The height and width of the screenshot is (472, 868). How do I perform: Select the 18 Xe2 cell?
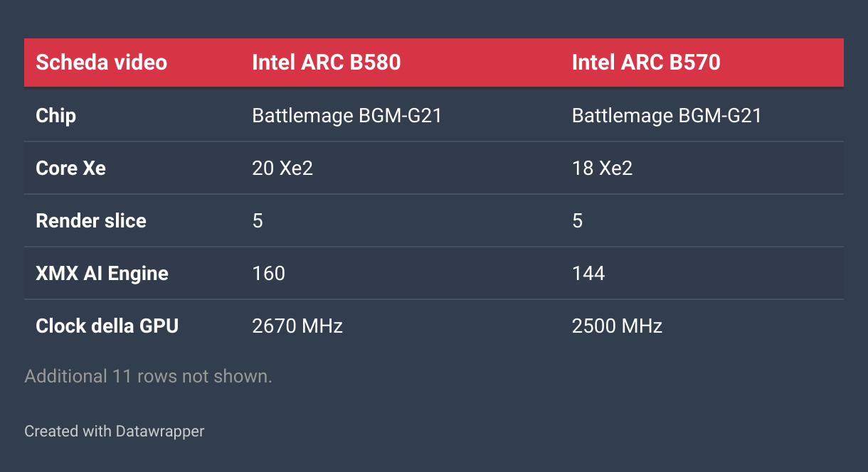pos(602,168)
